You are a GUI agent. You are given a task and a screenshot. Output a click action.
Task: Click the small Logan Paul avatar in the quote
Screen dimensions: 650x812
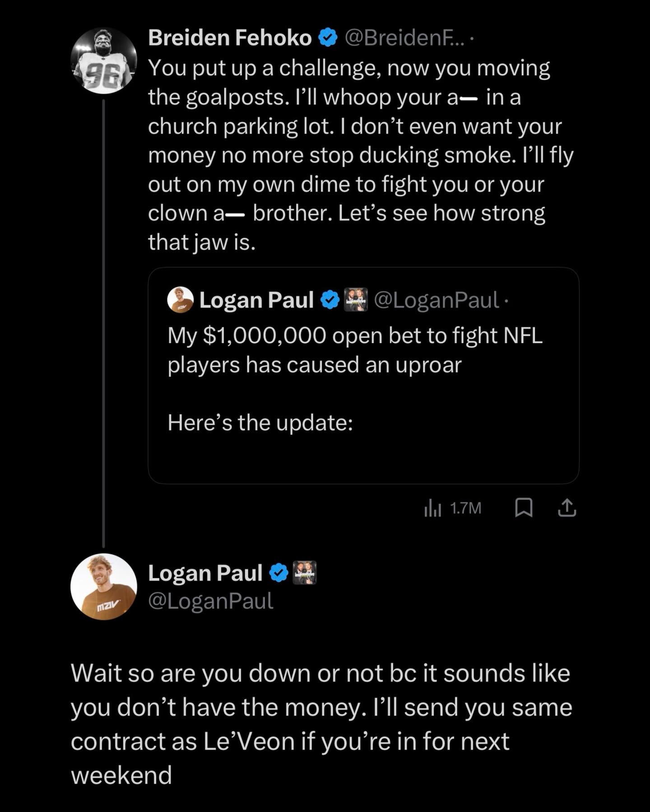(180, 300)
